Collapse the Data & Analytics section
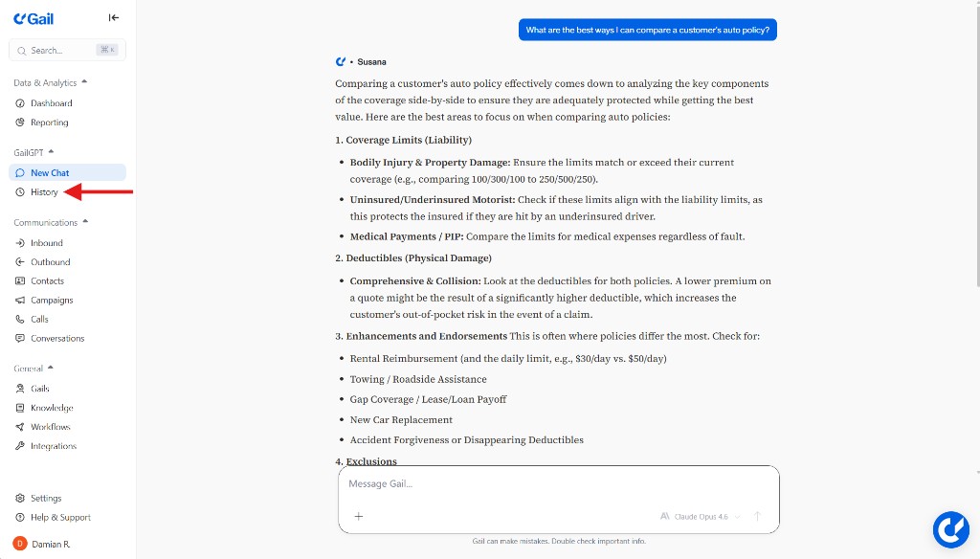980x559 pixels. (84, 82)
